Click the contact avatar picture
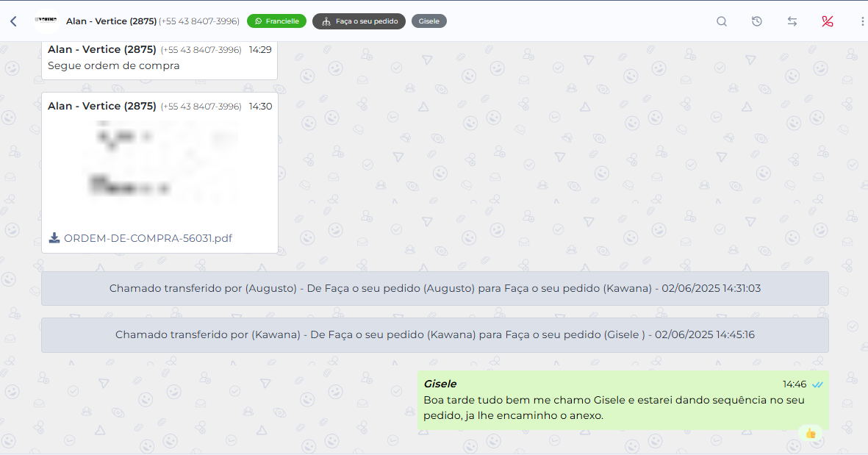The image size is (868, 455). click(x=46, y=21)
